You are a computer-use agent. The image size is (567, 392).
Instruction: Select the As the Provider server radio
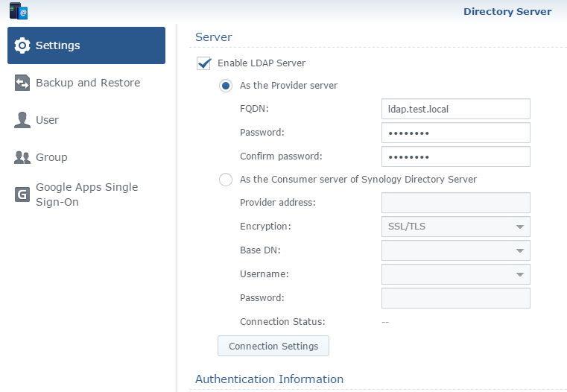coord(225,86)
